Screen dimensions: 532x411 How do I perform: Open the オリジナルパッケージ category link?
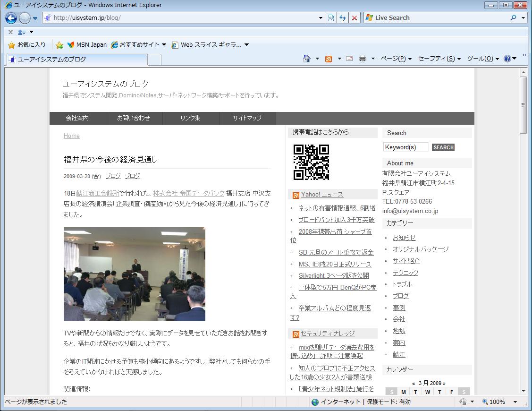[x=421, y=249]
